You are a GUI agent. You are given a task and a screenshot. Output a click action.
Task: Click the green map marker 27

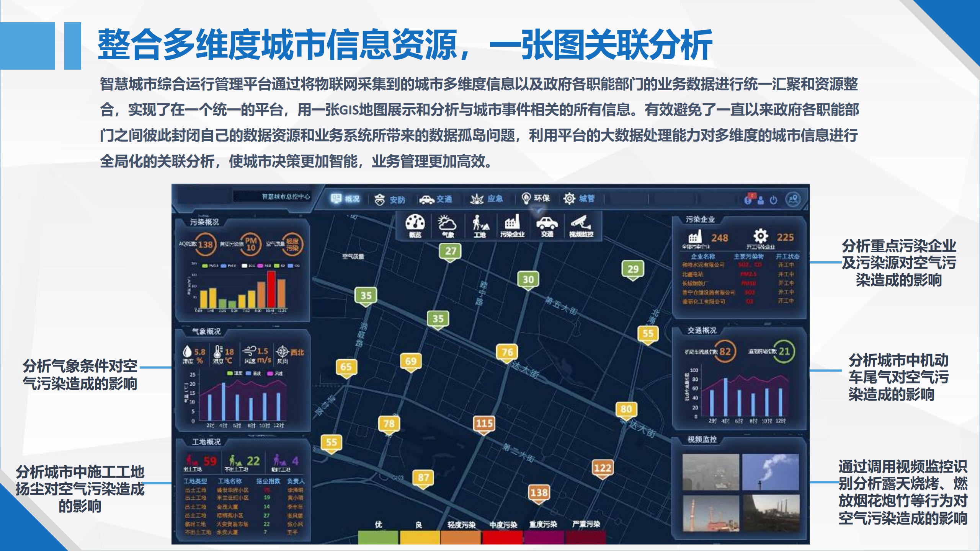click(x=450, y=252)
